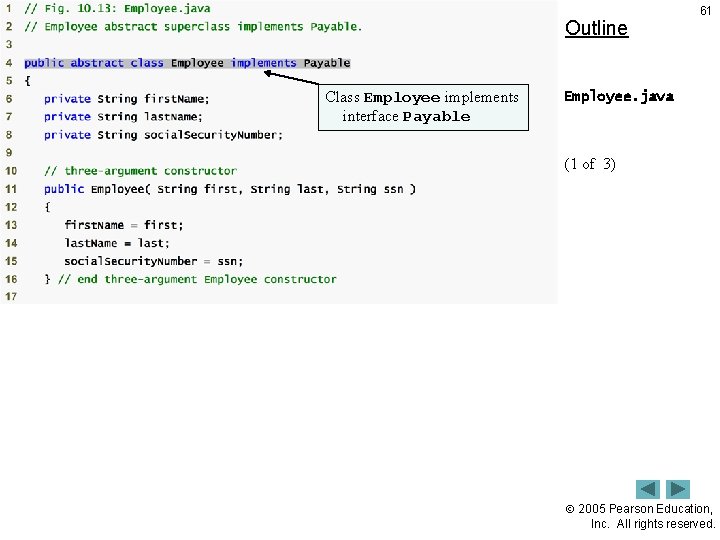The height and width of the screenshot is (540, 720).
Task: Select the Employee.java file label
Action: (x=619, y=96)
